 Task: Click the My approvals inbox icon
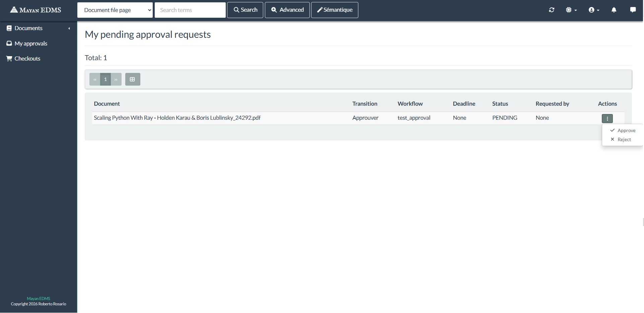pos(9,43)
